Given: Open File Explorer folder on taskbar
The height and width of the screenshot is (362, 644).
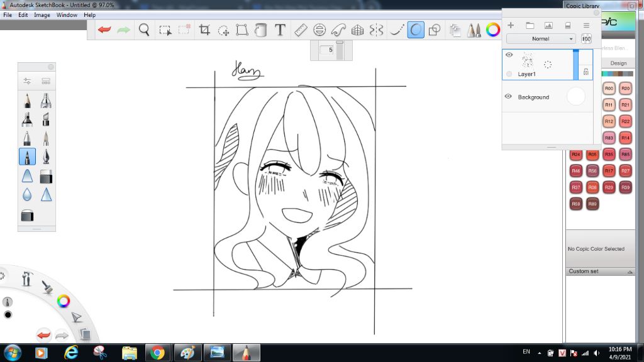Looking at the screenshot, I should 130,353.
